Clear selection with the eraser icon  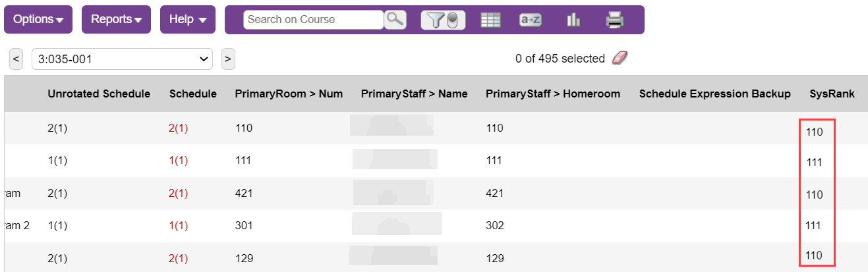tap(620, 58)
